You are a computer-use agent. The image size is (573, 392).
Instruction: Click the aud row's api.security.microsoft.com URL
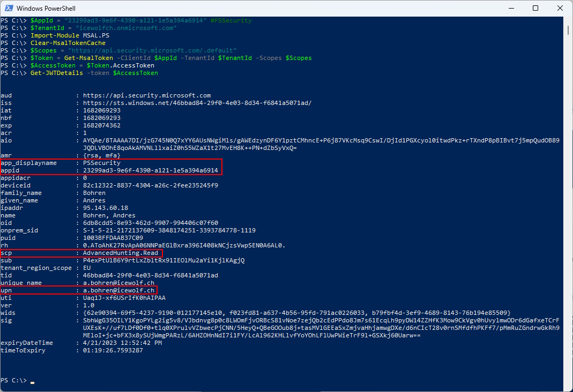click(147, 96)
